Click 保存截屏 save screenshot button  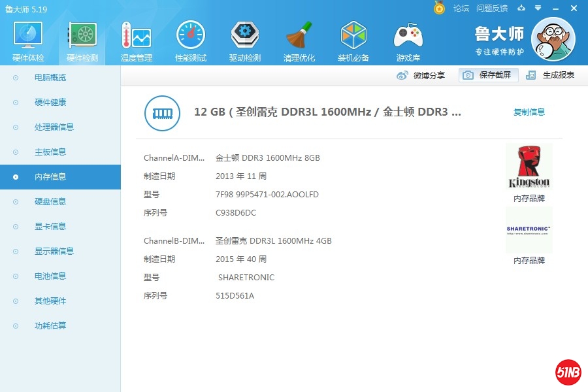[x=489, y=75]
